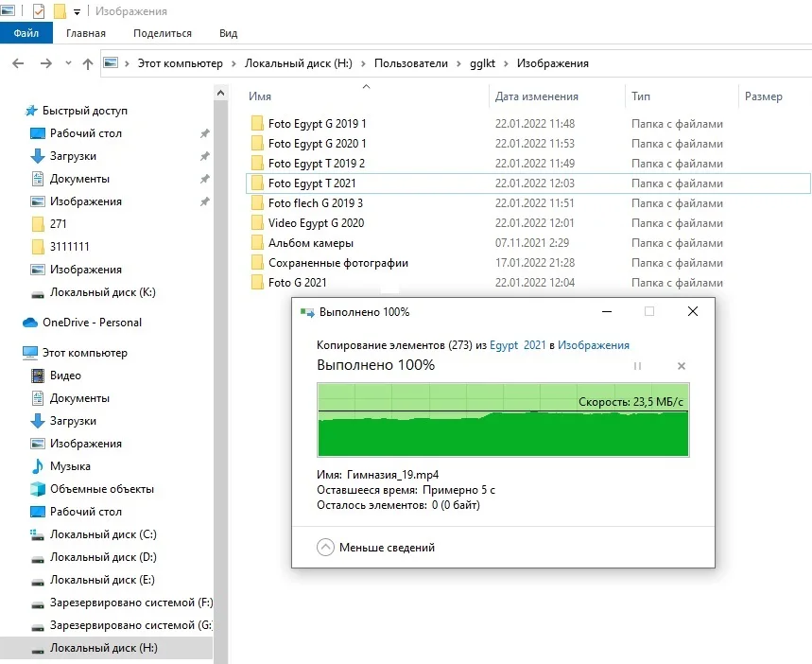Viewport: 812px width, 664px height.
Task: Click Пользователи in the address bar
Action: 411,63
